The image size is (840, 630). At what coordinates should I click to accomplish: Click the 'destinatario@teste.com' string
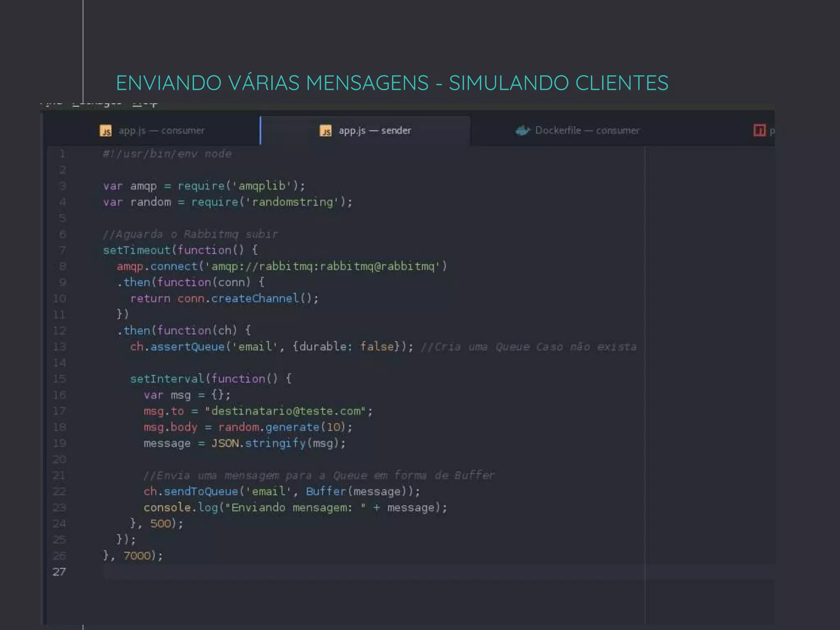285,411
